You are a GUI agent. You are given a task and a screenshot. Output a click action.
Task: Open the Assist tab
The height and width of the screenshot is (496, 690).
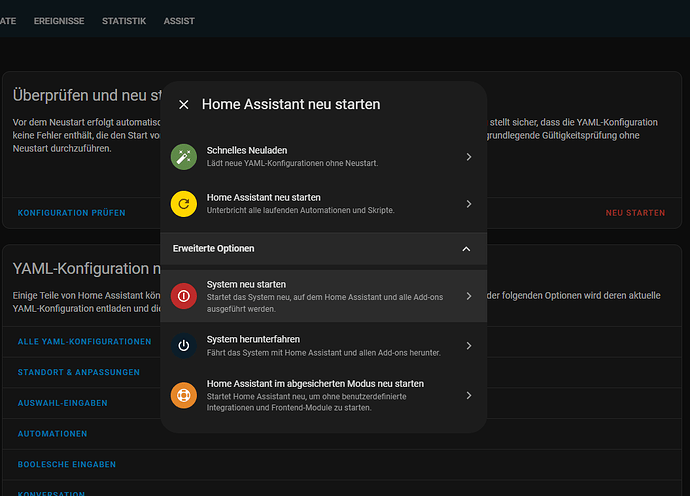179,21
